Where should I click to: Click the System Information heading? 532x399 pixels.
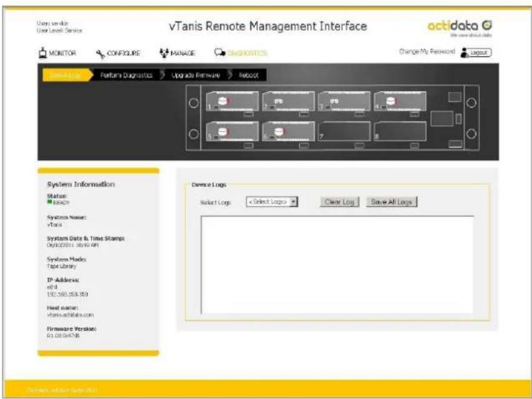(x=80, y=185)
